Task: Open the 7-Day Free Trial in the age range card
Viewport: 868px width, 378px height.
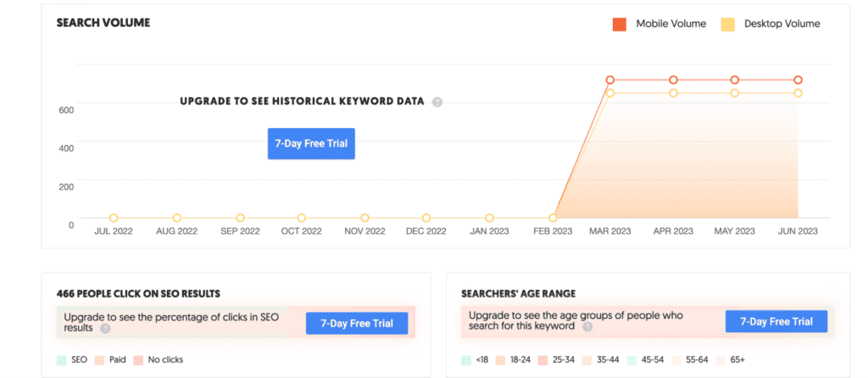Action: [776, 321]
